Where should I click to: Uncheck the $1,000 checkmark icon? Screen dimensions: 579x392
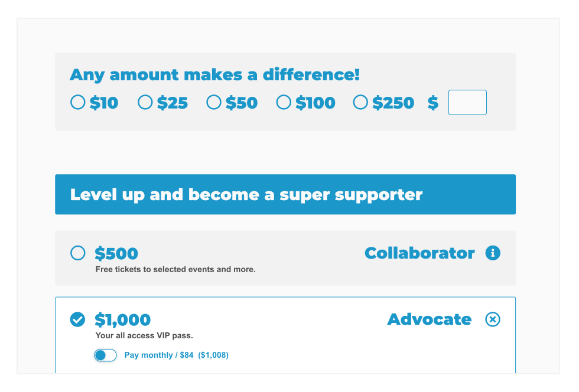click(x=77, y=319)
